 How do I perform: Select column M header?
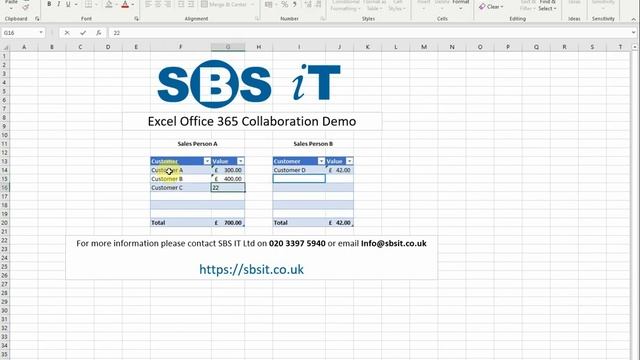(424, 47)
